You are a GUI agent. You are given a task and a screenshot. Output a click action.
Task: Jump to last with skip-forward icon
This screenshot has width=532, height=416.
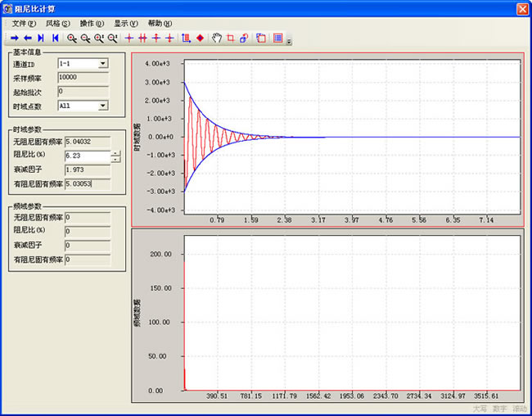coord(41,38)
